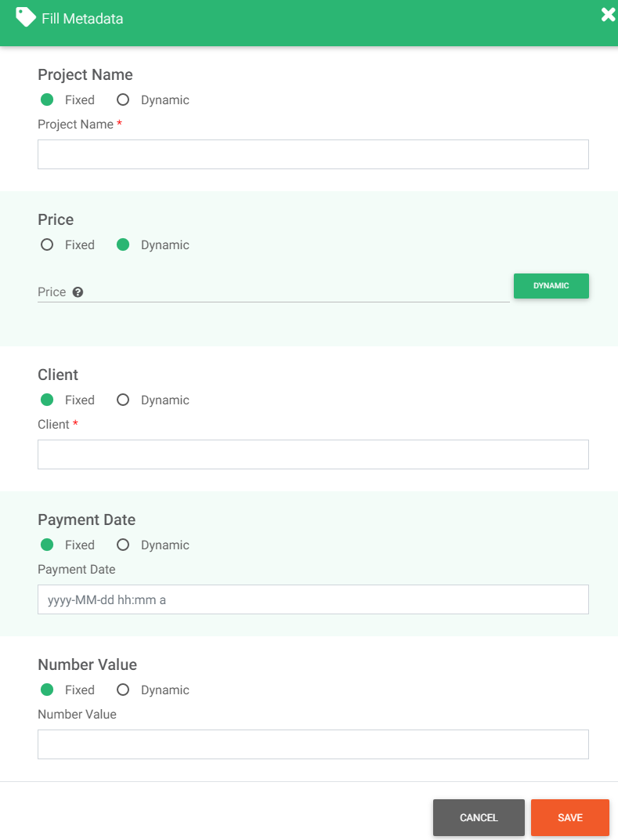Close the Fill Metadata dialog

pyautogui.click(x=608, y=14)
